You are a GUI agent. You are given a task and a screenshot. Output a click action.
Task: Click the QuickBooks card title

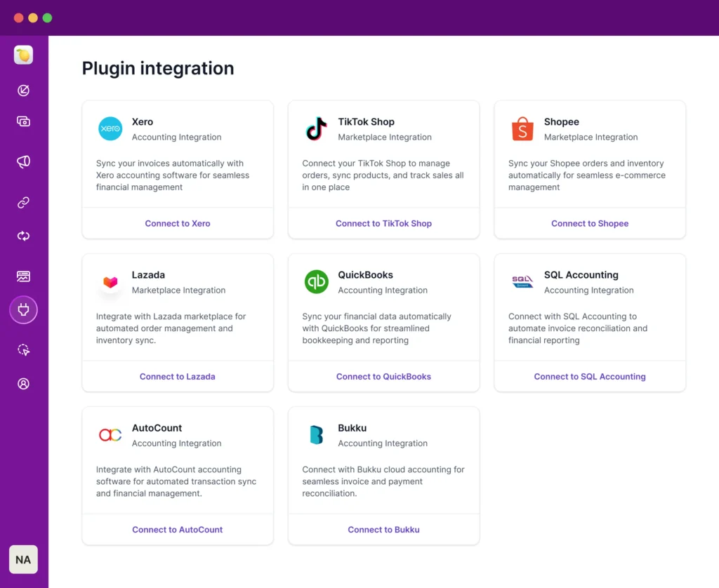click(365, 275)
